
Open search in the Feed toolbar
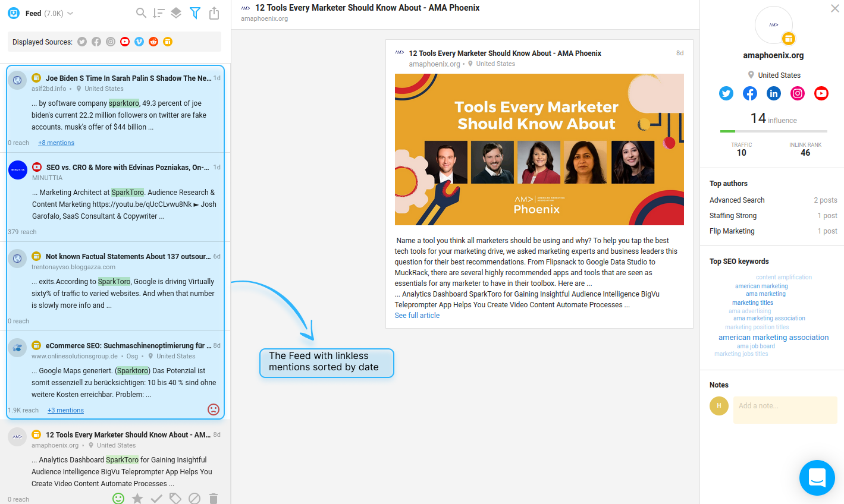pos(141,12)
